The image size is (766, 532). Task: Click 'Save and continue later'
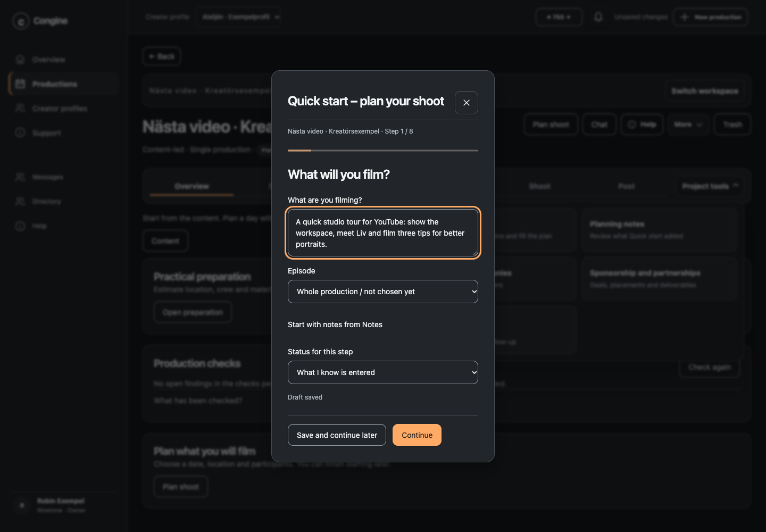(337, 435)
